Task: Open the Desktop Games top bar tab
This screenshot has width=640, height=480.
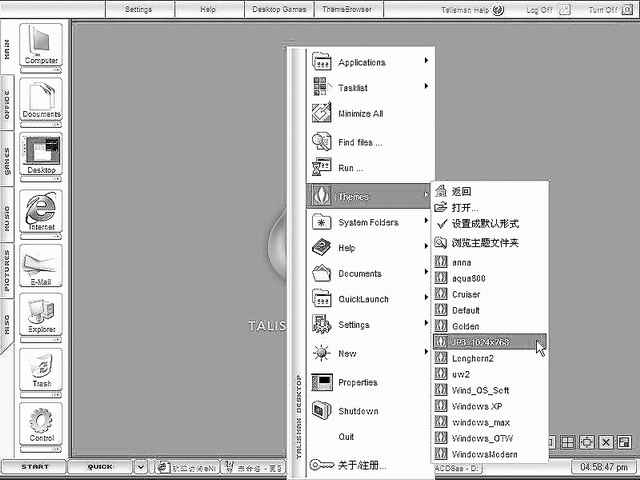Action: coord(279,9)
